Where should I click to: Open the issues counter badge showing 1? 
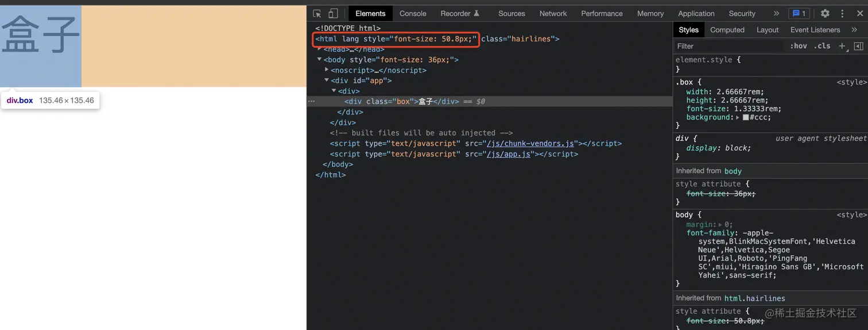(x=799, y=13)
